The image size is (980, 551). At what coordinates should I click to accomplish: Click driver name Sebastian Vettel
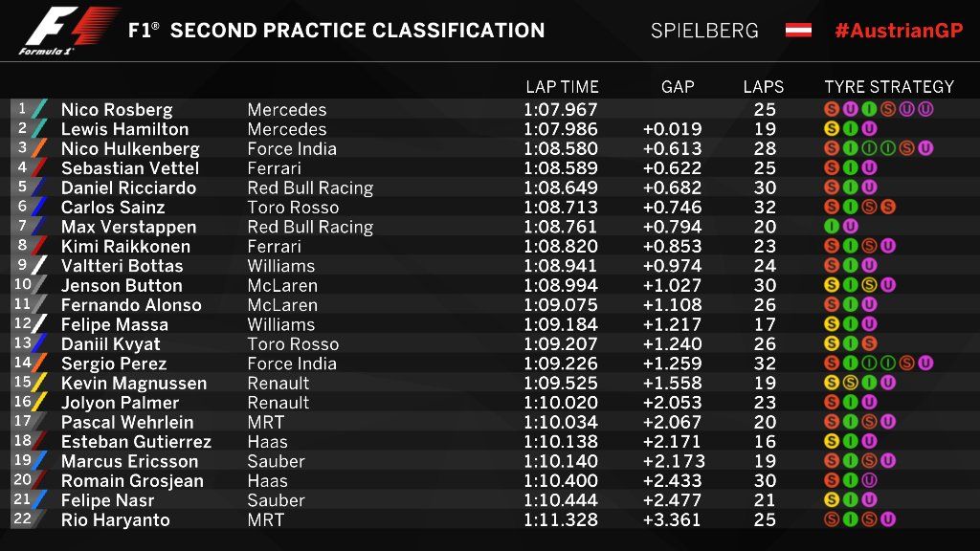[x=130, y=168]
